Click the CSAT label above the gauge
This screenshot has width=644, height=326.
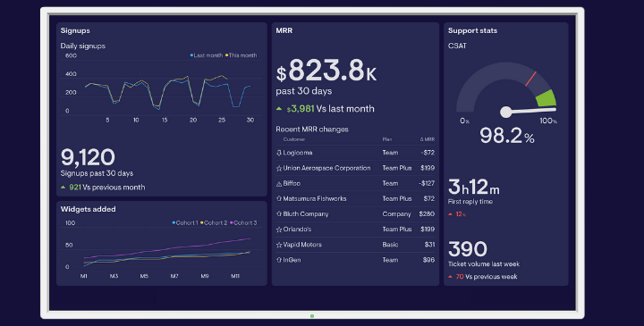pyautogui.click(x=457, y=46)
